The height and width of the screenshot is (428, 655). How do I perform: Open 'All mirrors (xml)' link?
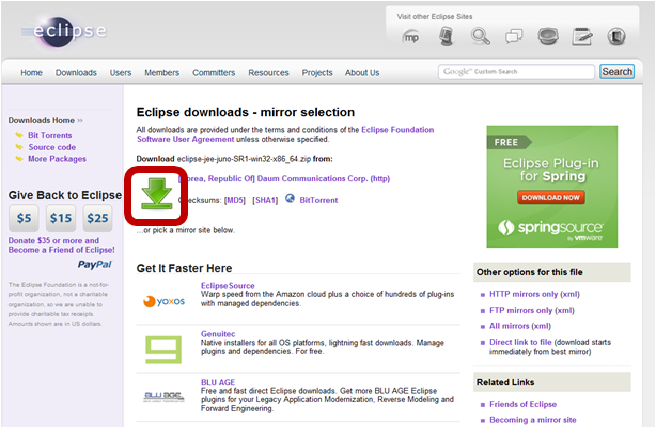click(x=520, y=326)
